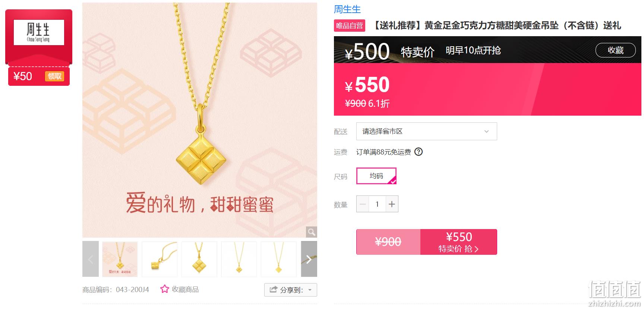Click the magnifier zoom icon on product image
The image size is (644, 310).
point(311,232)
